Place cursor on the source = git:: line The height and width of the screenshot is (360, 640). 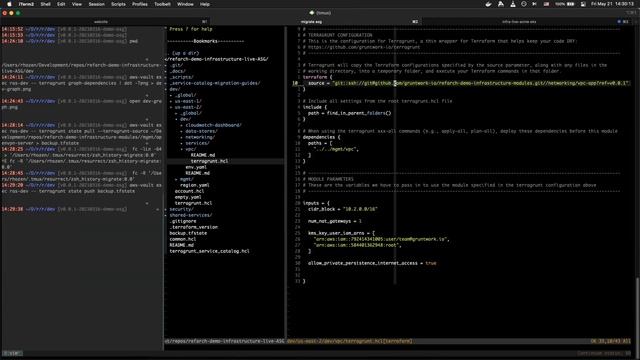pyautogui.click(x=469, y=83)
